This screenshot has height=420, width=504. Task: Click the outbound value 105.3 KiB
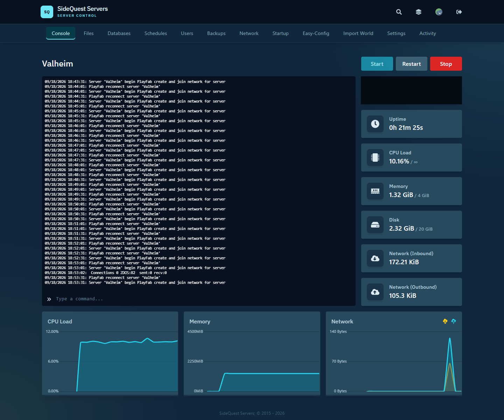402,296
